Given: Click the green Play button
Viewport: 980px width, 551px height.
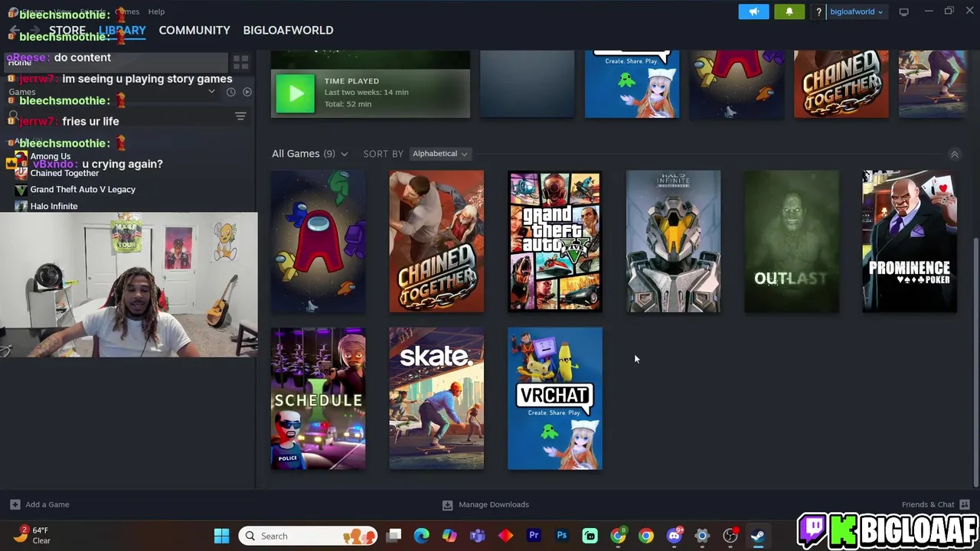Looking at the screenshot, I should 295,93.
